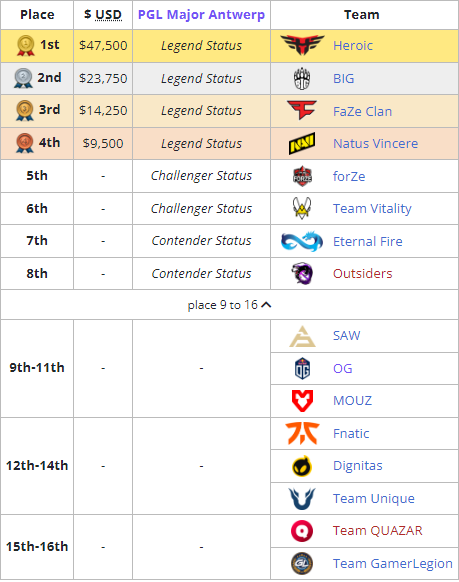Viewport: 459px width, 582px height.
Task: Click the MOUZ red heart logo
Action: (302, 400)
